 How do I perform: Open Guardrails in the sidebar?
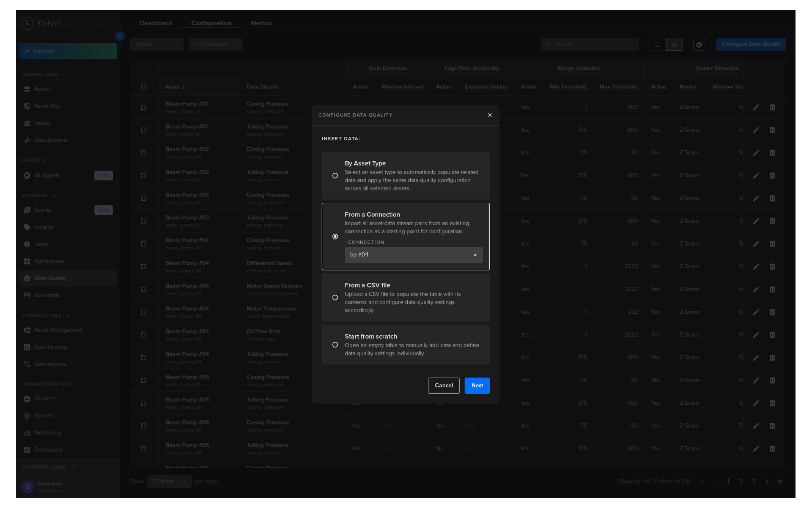click(68, 295)
